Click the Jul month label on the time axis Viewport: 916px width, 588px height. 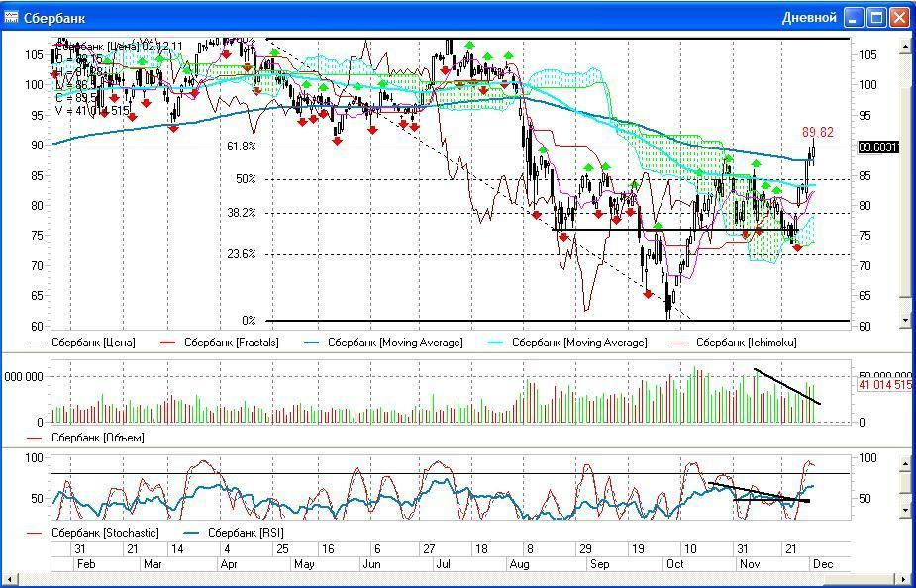pyautogui.click(x=444, y=564)
